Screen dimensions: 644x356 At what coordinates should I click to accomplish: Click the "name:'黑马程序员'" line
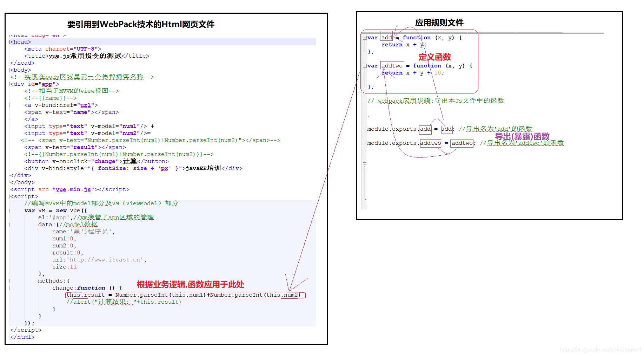(x=84, y=232)
